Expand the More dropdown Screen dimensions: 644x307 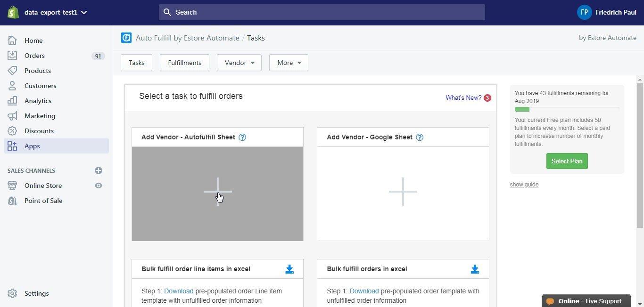(x=288, y=62)
